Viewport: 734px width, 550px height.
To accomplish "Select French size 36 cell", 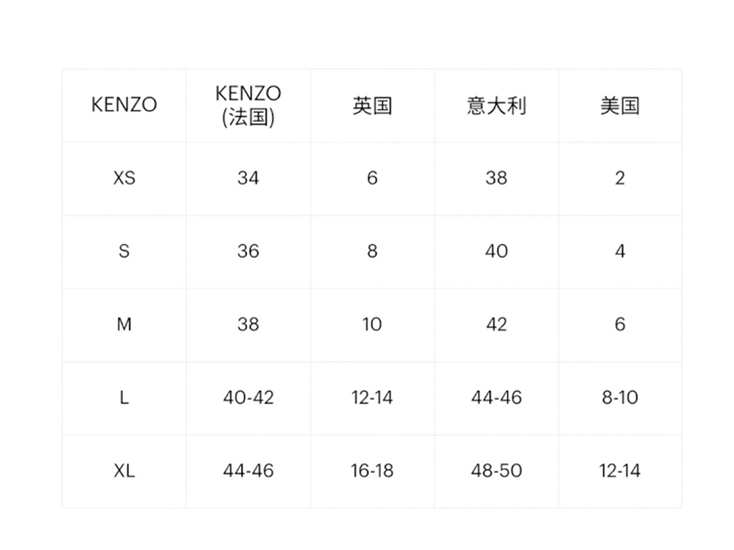I will pyautogui.click(x=248, y=251).
